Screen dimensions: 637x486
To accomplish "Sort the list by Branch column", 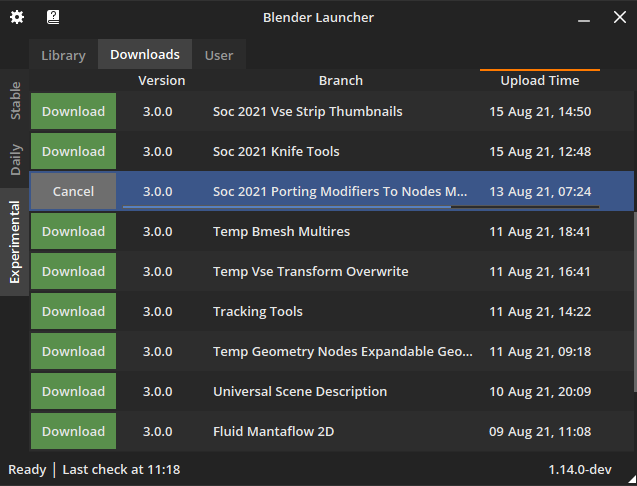I will coord(341,80).
